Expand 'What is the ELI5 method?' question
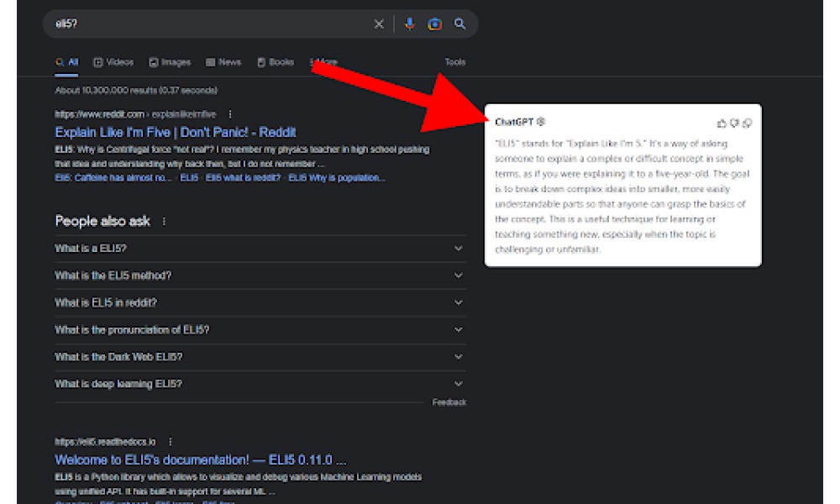This screenshot has width=840, height=504. (x=260, y=276)
